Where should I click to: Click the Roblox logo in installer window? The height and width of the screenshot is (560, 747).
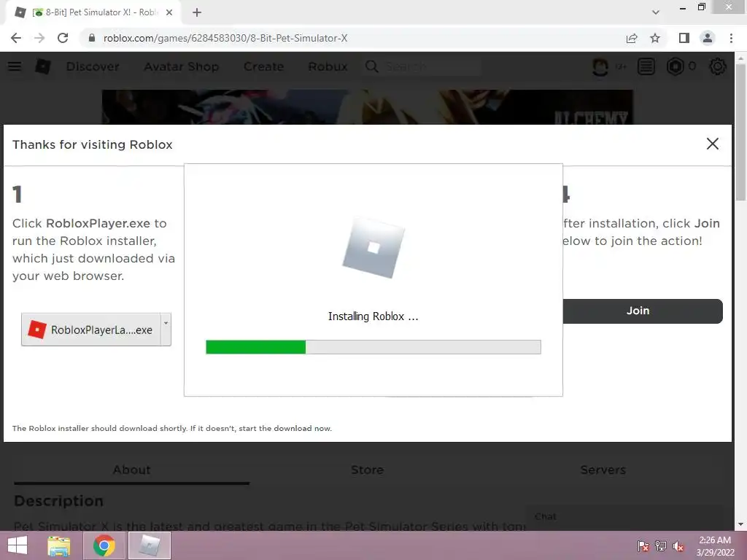(373, 248)
